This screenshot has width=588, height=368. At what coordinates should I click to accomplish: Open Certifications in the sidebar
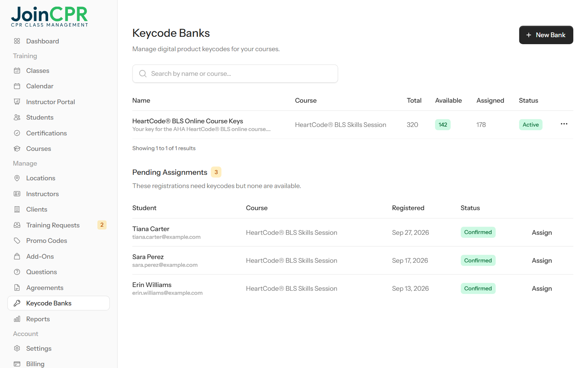tap(59, 133)
